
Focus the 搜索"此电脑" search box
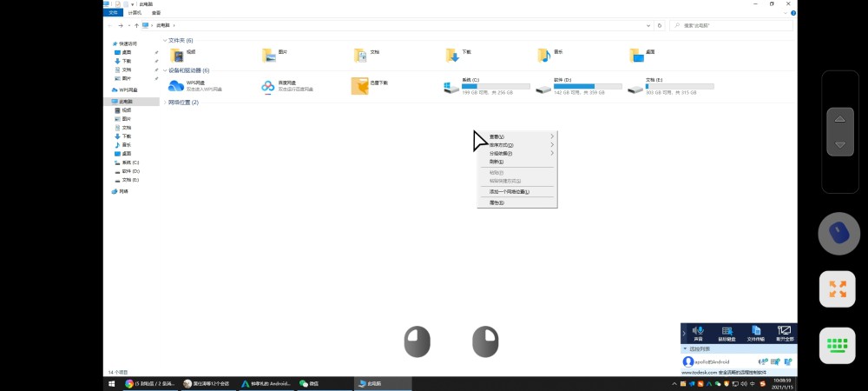click(x=731, y=25)
